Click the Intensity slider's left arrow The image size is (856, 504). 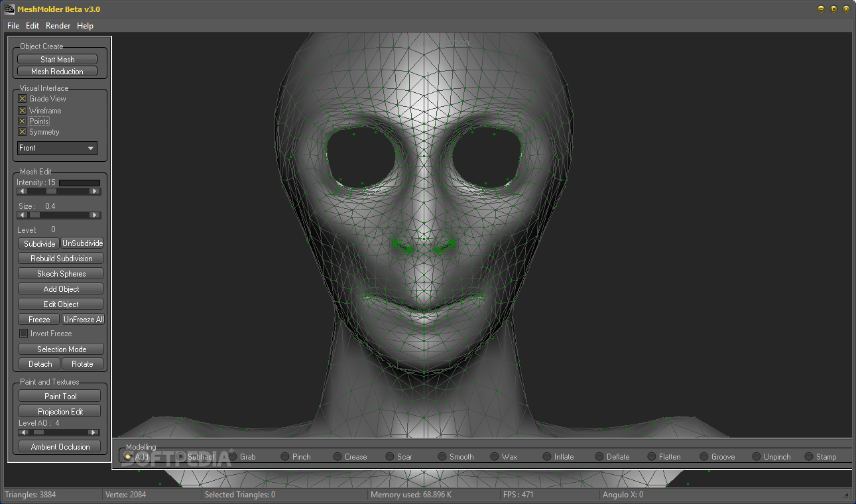click(23, 191)
